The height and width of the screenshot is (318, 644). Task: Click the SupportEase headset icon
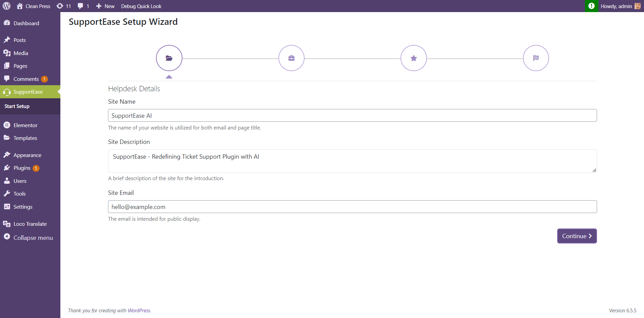click(x=7, y=92)
